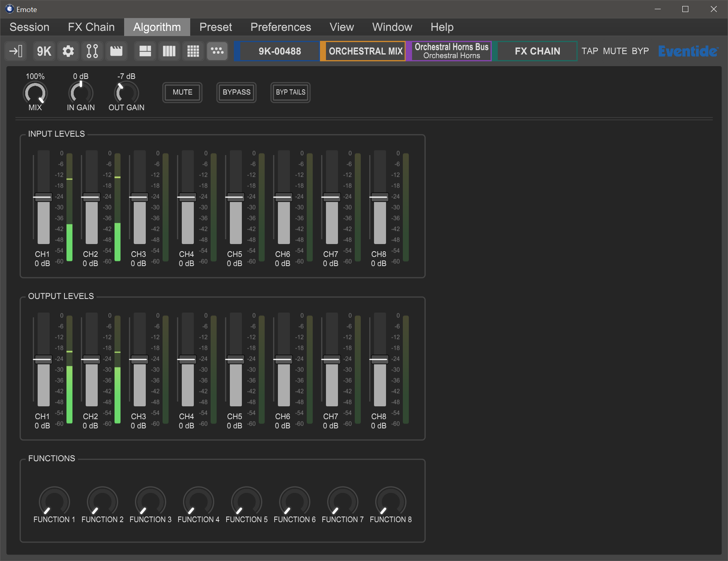Click the input CH1 level meter

(x=70, y=207)
